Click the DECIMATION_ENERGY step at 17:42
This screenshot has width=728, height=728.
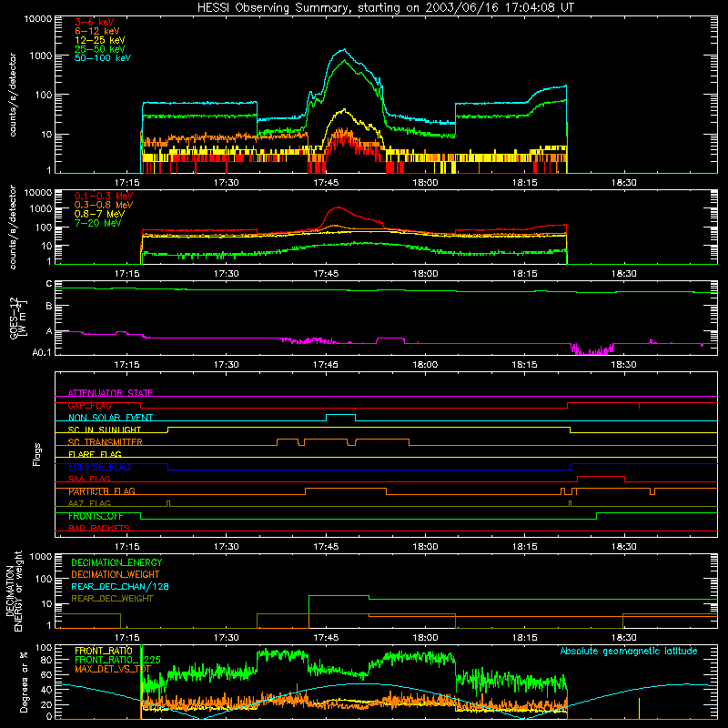point(309,612)
